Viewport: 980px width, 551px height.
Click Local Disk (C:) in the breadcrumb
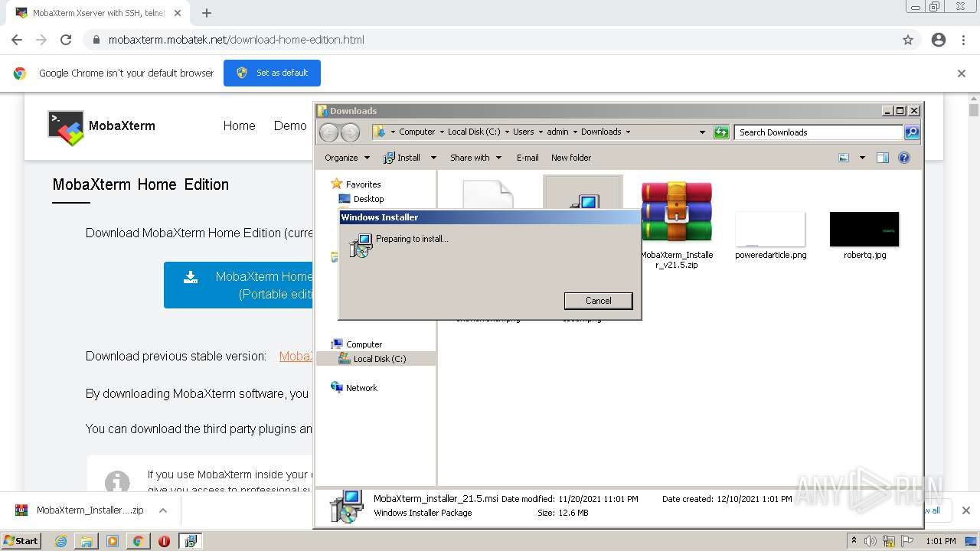click(473, 132)
